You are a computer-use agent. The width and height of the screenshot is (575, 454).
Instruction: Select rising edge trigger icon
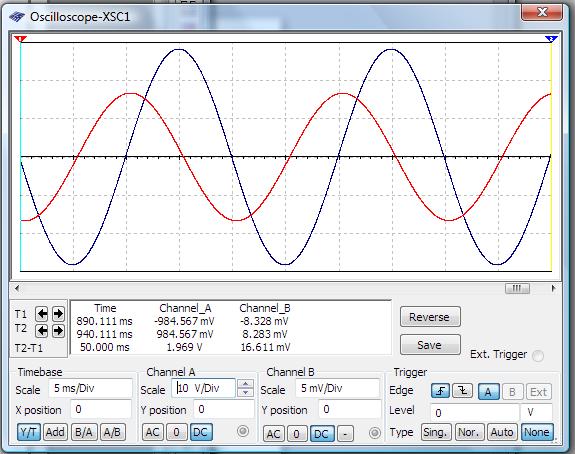(x=440, y=391)
